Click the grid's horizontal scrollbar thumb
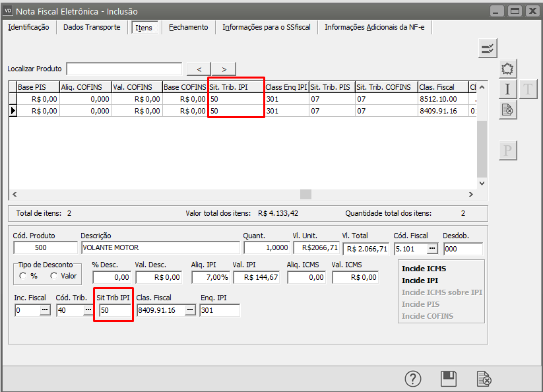Image resolution: width=543 pixels, height=392 pixels. [x=305, y=195]
